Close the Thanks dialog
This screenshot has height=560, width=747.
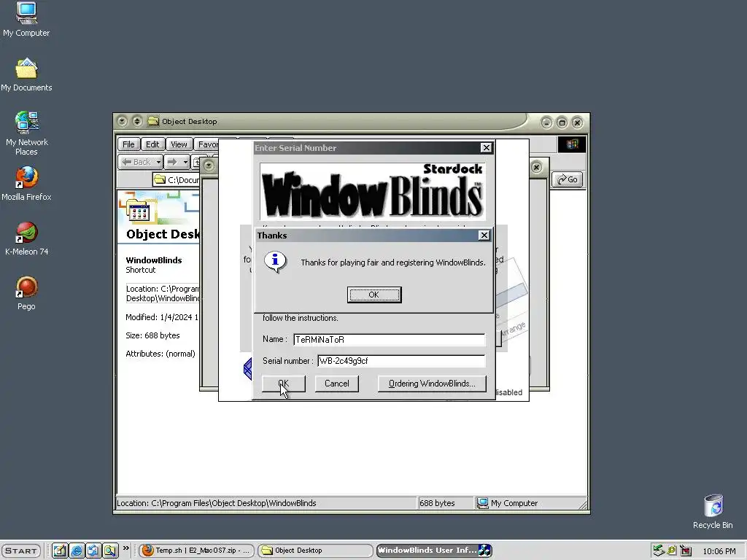pyautogui.click(x=484, y=236)
